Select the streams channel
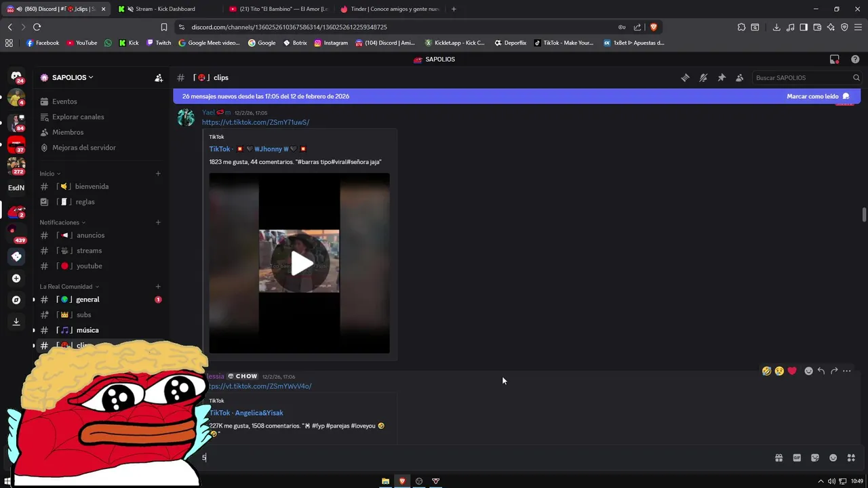The image size is (868, 488). pyautogui.click(x=100, y=251)
